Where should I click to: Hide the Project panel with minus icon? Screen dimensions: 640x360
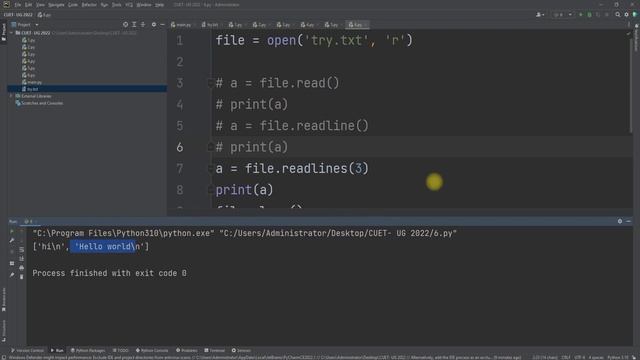tap(162, 25)
